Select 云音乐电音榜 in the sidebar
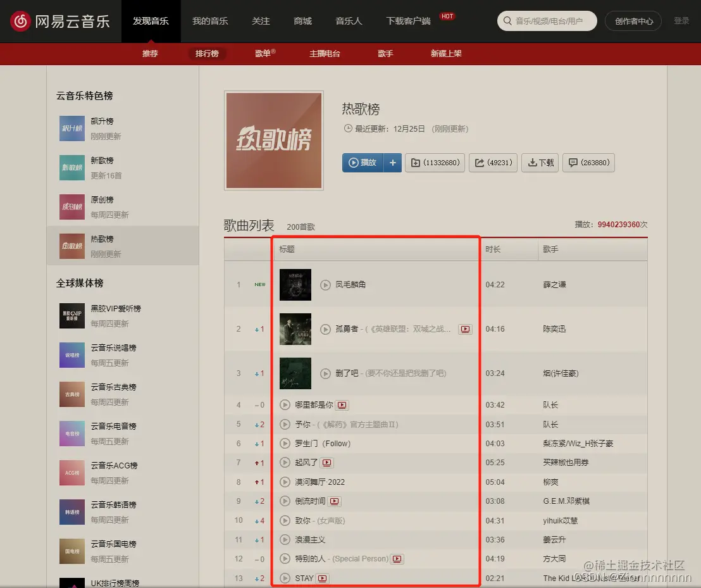 pos(123,434)
